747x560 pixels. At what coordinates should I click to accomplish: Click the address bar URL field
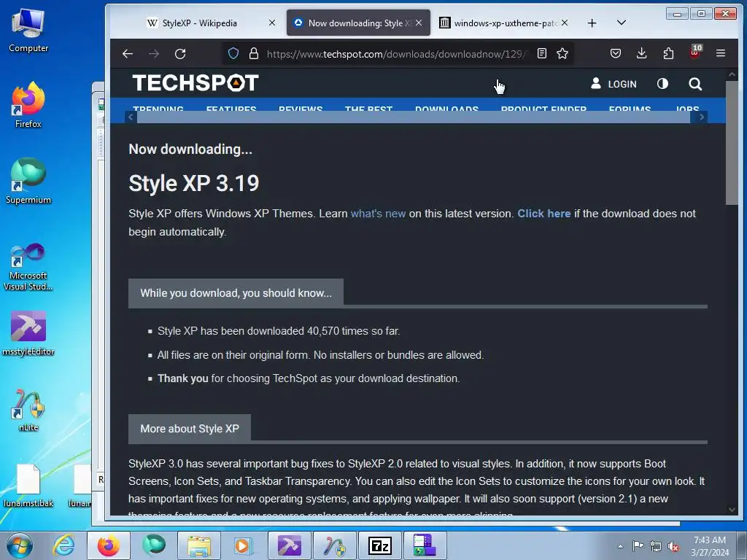(395, 54)
